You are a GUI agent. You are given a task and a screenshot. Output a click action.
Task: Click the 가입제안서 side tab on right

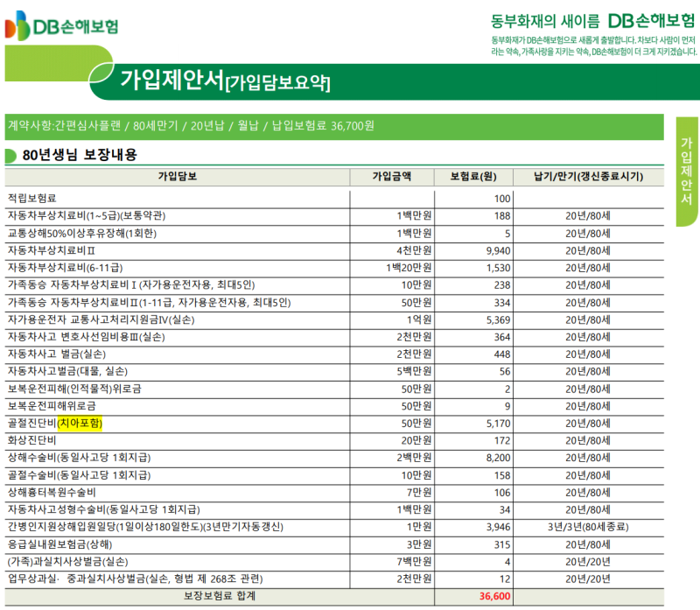(687, 172)
